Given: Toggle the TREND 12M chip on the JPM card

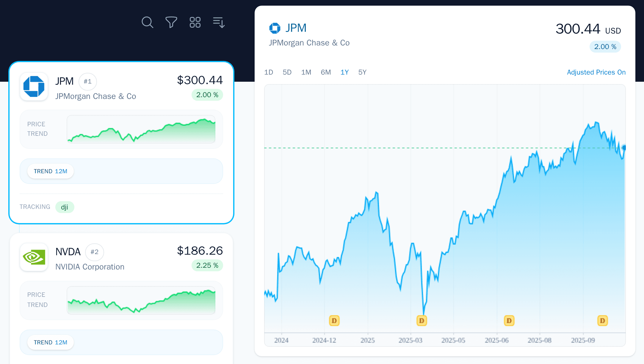Looking at the screenshot, I should tap(50, 171).
